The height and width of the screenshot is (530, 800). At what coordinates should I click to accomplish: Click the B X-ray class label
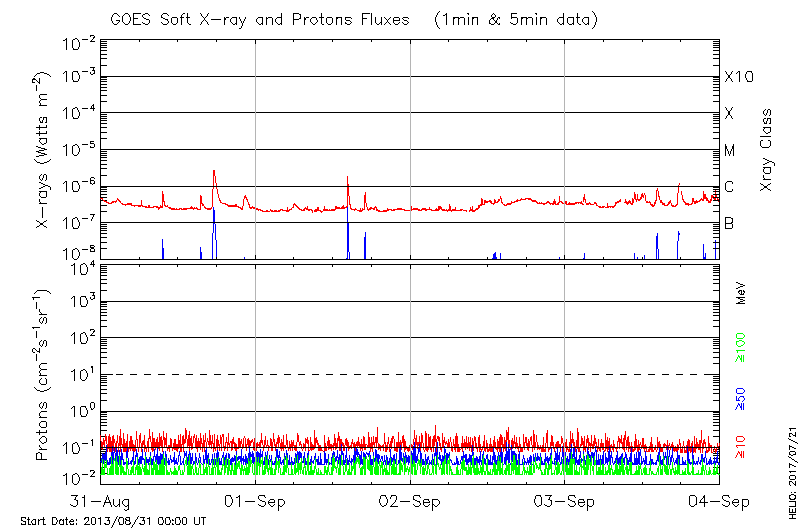[x=729, y=223]
